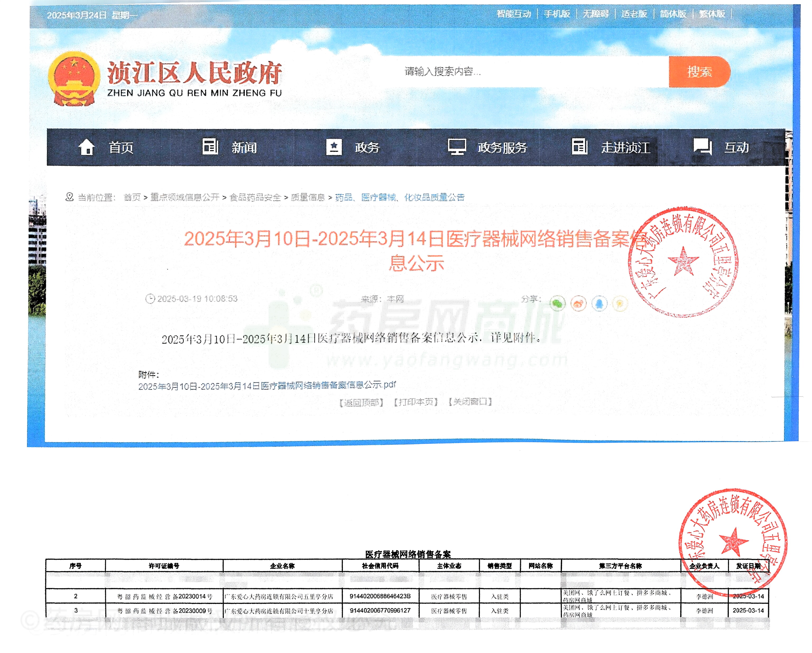Click the QQ share icon

[599, 303]
